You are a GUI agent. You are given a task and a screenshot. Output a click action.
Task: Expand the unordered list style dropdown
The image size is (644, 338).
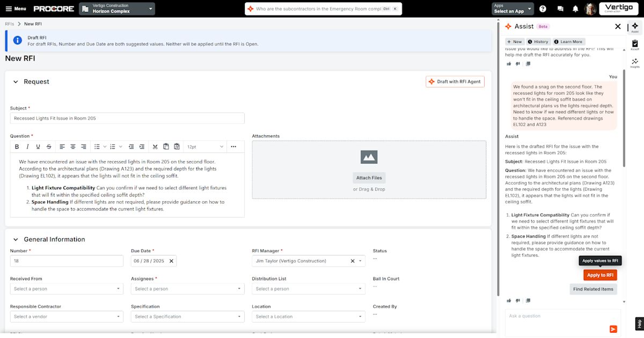click(x=105, y=146)
